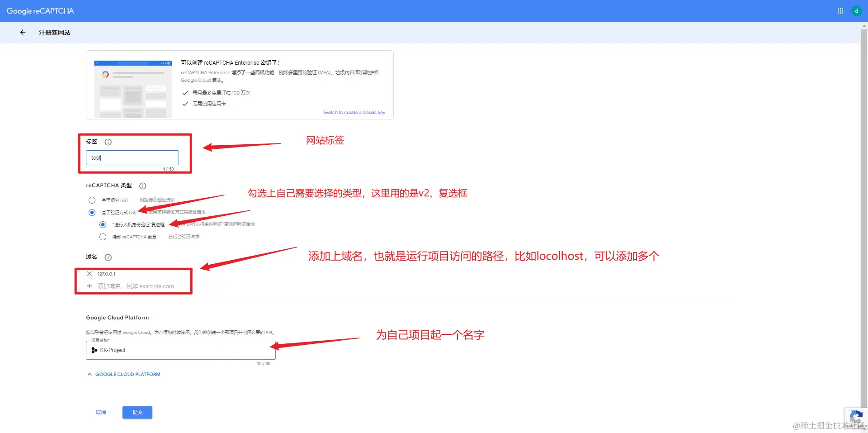Choose the '进行人机身份验证' 复选框 radio
Viewport: 868px width, 433px height.
[x=103, y=224]
